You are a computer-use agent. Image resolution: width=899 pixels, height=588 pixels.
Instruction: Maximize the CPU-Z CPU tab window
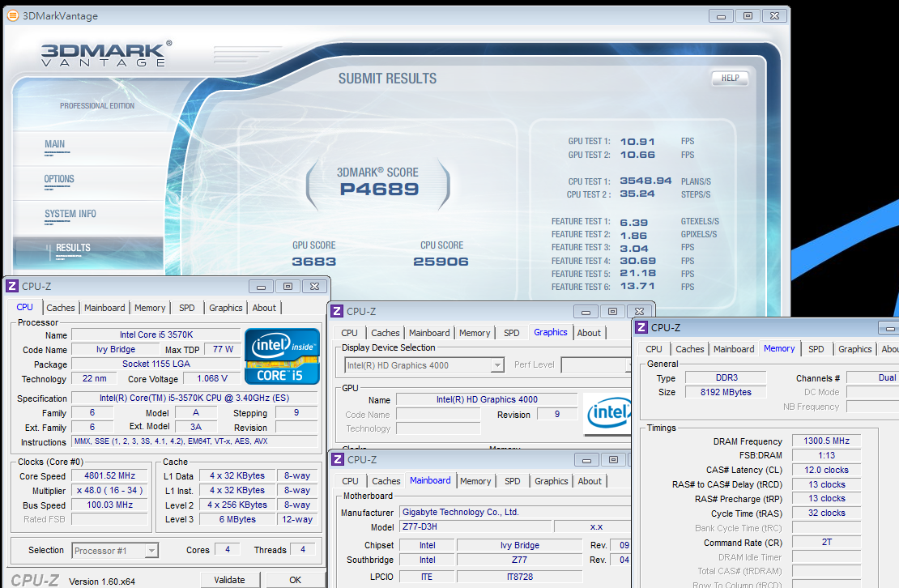[x=288, y=287]
